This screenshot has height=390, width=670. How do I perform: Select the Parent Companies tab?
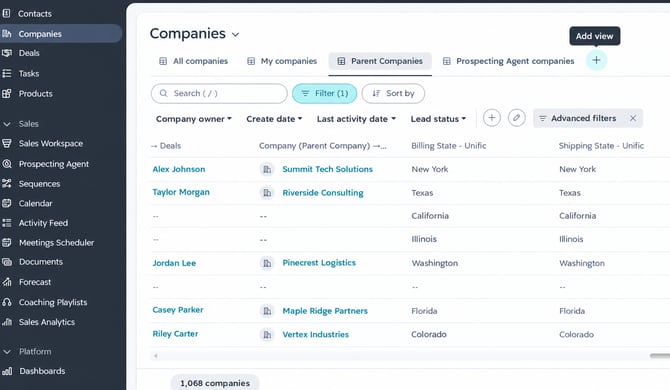click(x=380, y=61)
